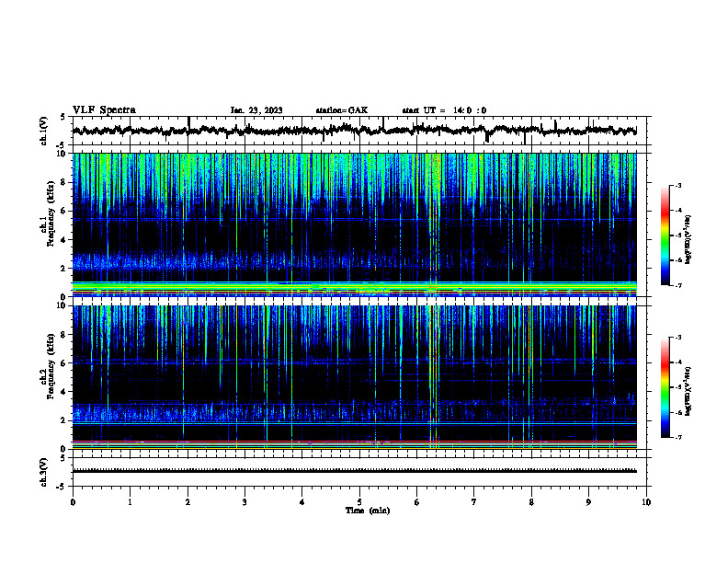The image size is (728, 563).
Task: Select the ch.1 "Frequency (kHz)" axis label
Action: [51, 213]
